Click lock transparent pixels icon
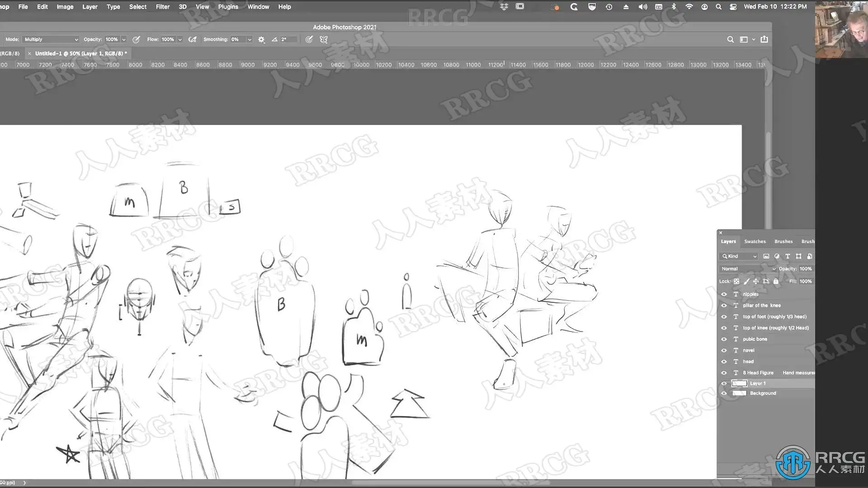The height and width of the screenshot is (488, 868). click(736, 281)
